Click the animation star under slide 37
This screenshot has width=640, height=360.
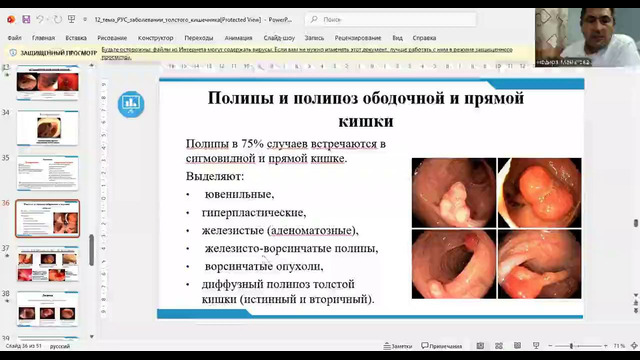(x=6, y=256)
